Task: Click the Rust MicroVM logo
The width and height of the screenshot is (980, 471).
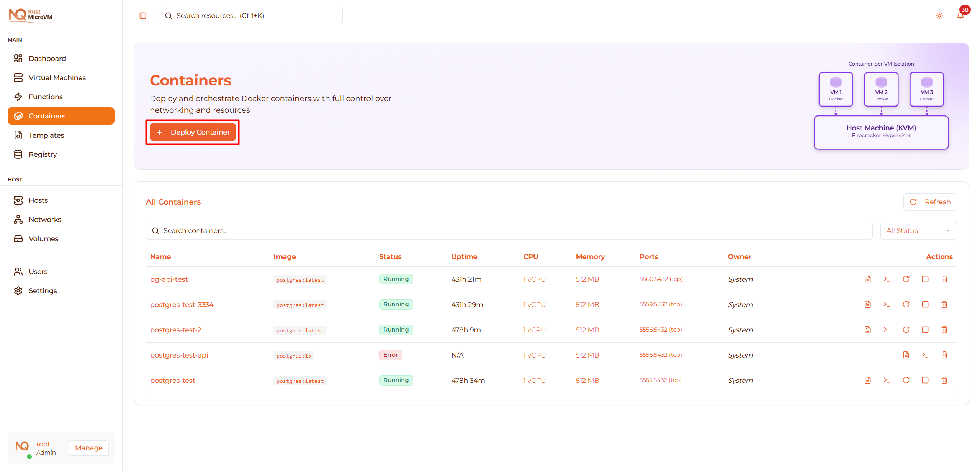Action: coord(30,15)
